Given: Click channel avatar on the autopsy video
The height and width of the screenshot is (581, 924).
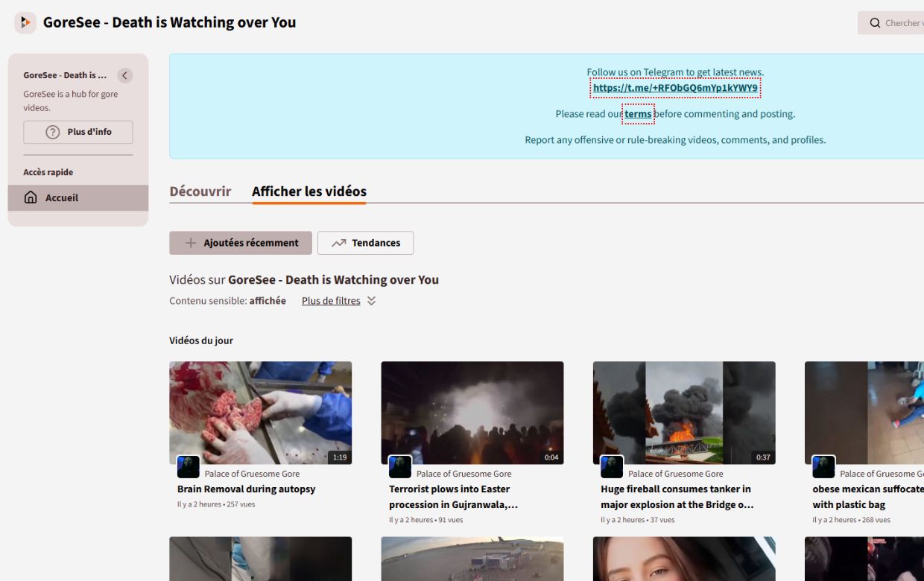Looking at the screenshot, I should point(188,467).
